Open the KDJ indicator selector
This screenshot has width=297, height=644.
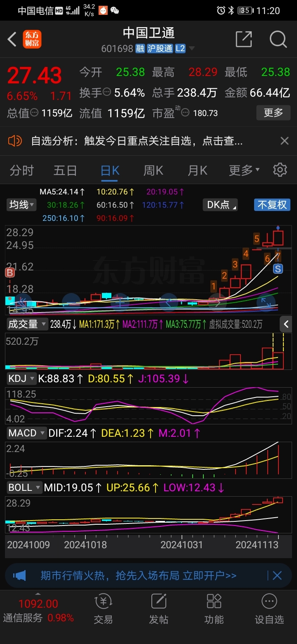[21, 379]
